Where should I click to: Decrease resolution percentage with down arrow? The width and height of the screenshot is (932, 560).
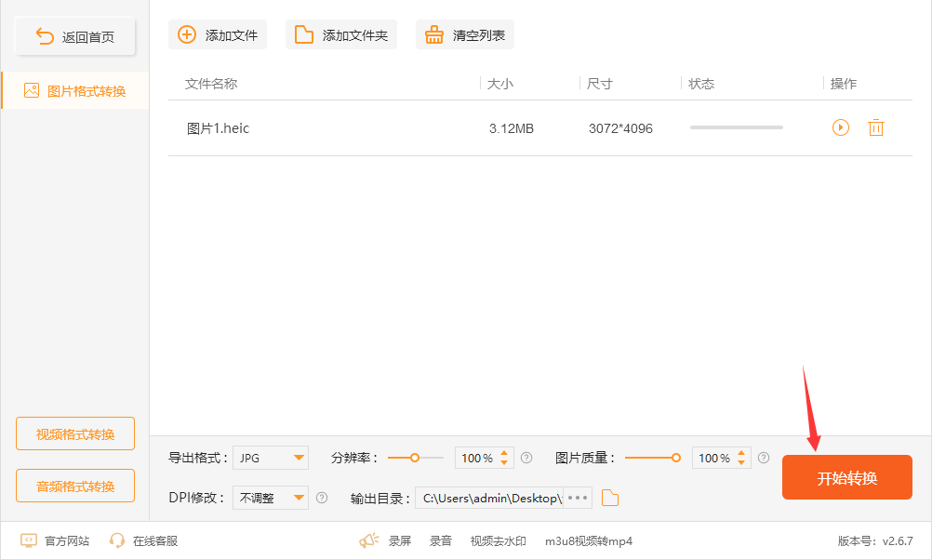(x=504, y=462)
